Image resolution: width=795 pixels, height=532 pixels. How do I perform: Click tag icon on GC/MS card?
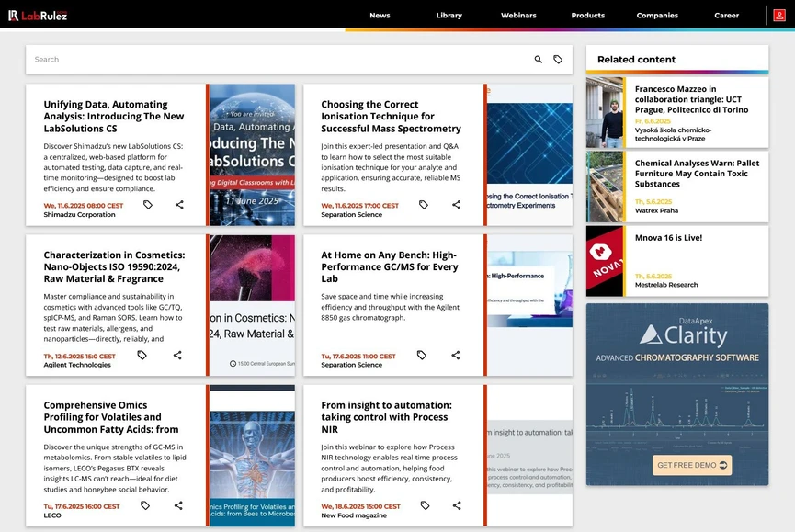(421, 356)
